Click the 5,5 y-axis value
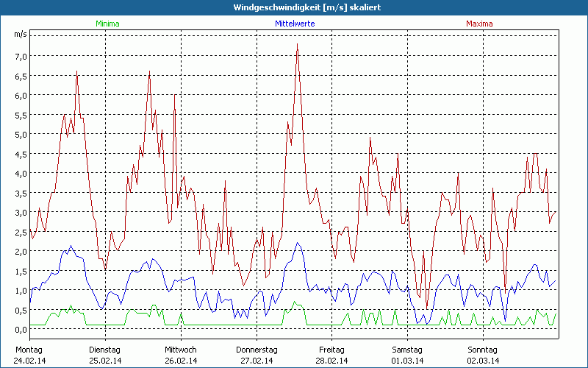The height and width of the screenshot is (368, 588). pos(21,115)
